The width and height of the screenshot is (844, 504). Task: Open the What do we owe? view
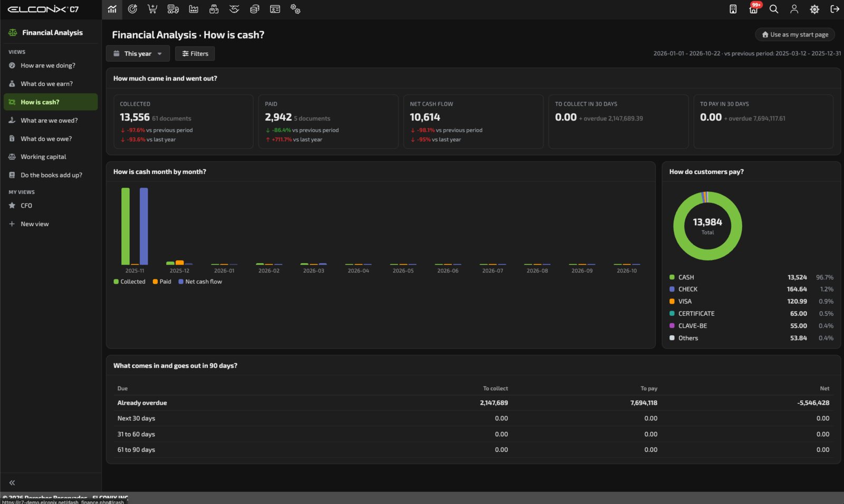[x=51, y=139]
